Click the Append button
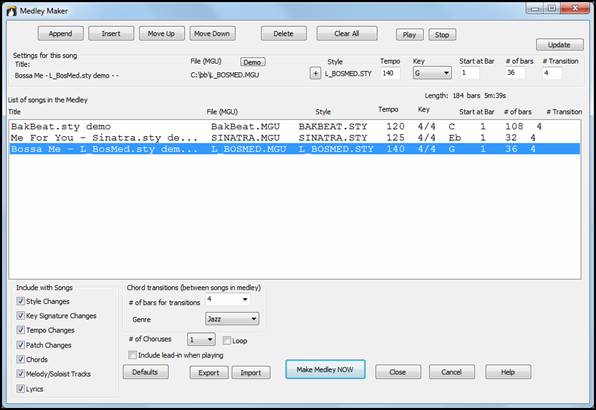The image size is (596, 410). click(60, 33)
